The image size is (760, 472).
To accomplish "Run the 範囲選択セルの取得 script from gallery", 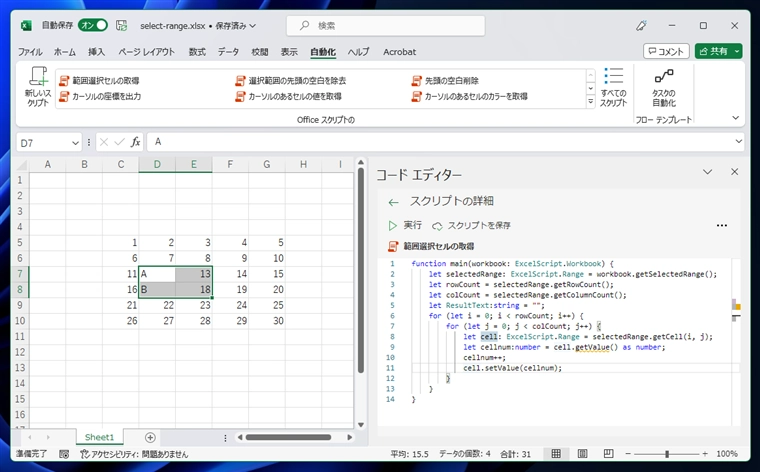I will tap(99, 80).
